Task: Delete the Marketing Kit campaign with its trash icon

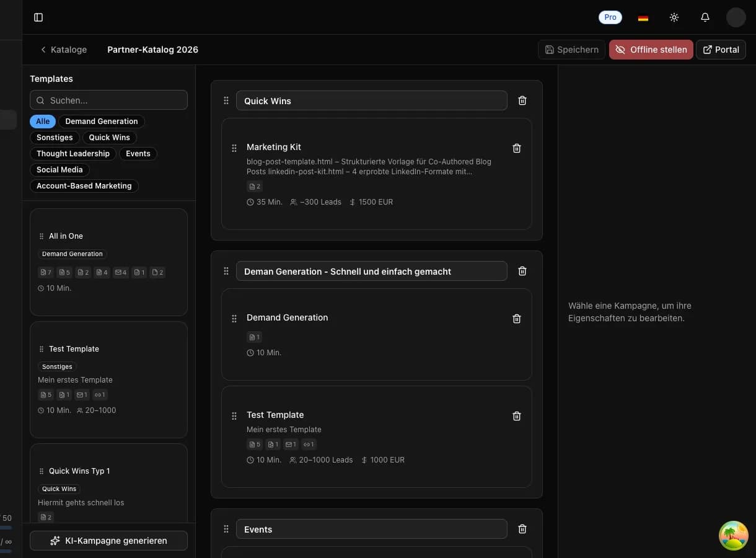Action: point(516,148)
